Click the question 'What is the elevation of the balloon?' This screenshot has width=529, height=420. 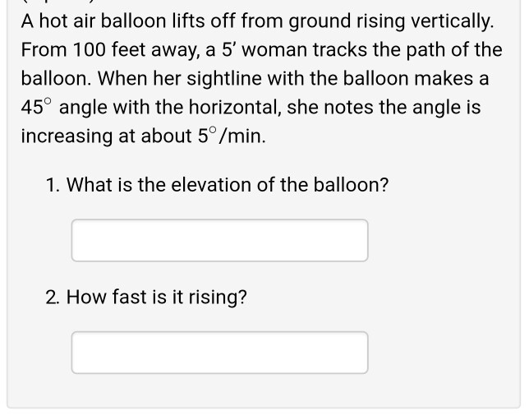click(228, 185)
